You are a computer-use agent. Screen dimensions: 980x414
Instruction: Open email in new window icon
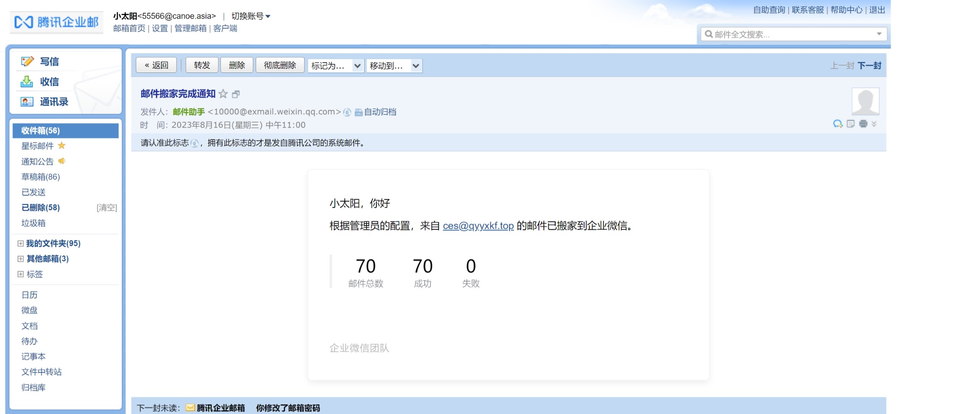[x=236, y=94]
